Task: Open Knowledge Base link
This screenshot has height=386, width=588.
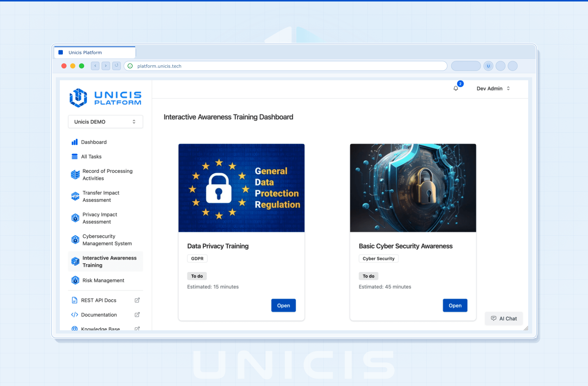Action: click(105, 328)
